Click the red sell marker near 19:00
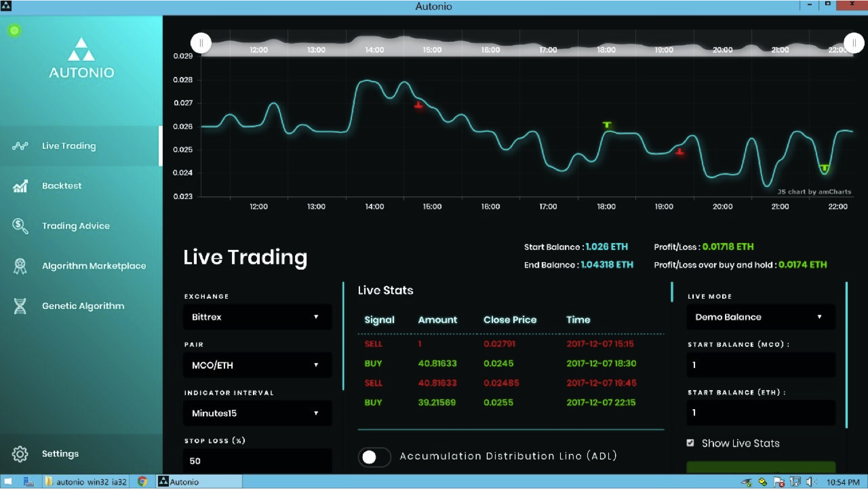Screen dimensions: 868x489 pyautogui.click(x=679, y=152)
